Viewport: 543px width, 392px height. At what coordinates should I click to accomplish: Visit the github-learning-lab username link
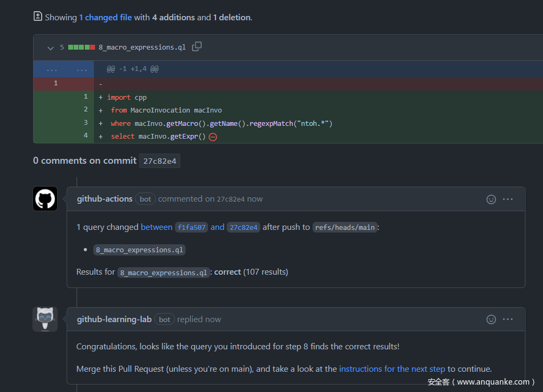click(x=114, y=319)
